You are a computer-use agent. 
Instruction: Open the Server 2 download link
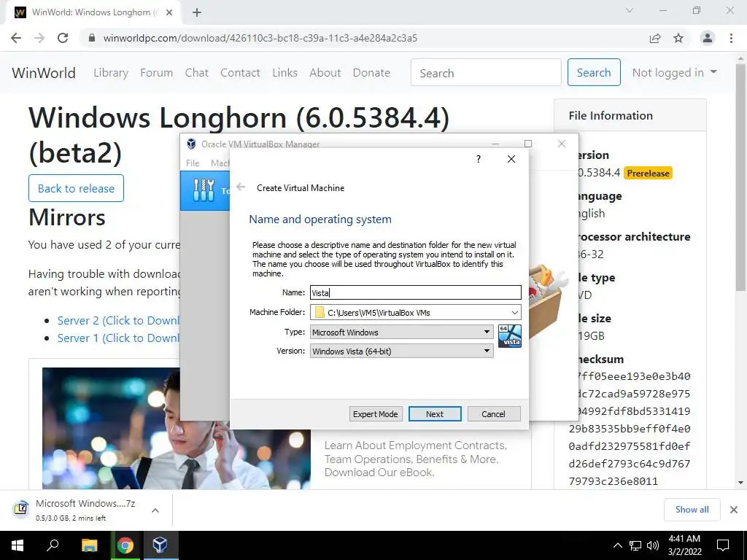tap(118, 321)
